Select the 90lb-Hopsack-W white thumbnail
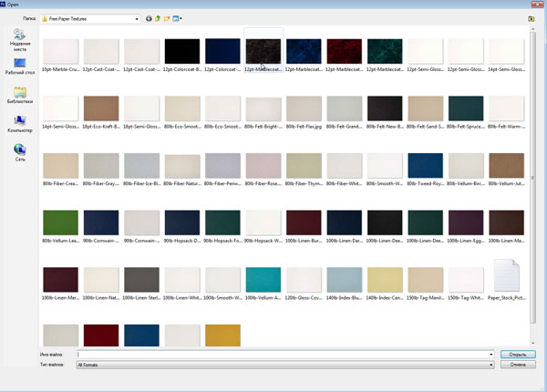547x392 pixels. pos(263,222)
